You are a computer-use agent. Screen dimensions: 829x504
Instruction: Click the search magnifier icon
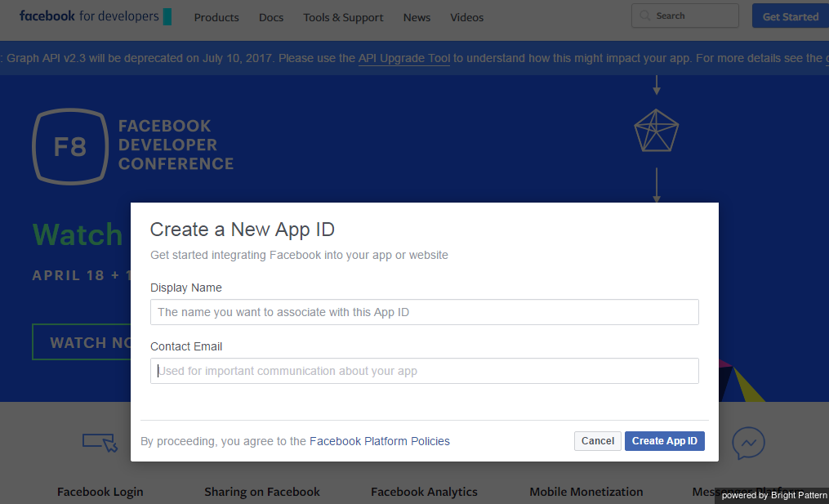[644, 16]
